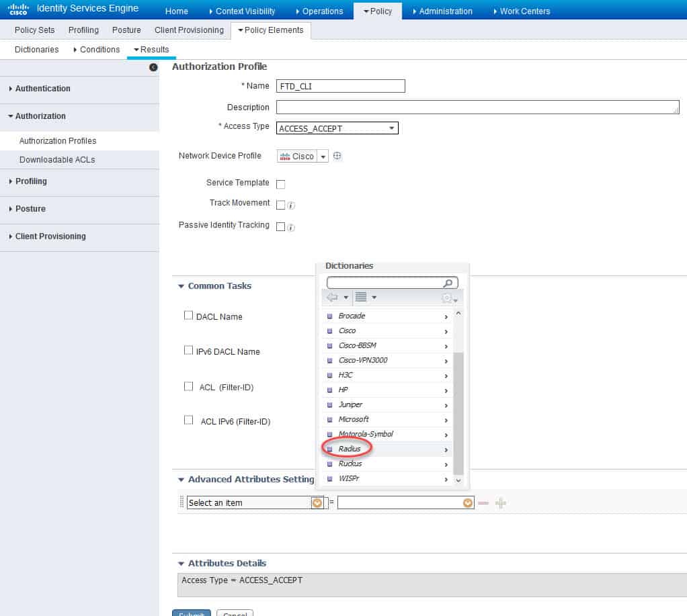The height and width of the screenshot is (616, 687).
Task: Enable the Service Template checkbox
Action: (281, 184)
